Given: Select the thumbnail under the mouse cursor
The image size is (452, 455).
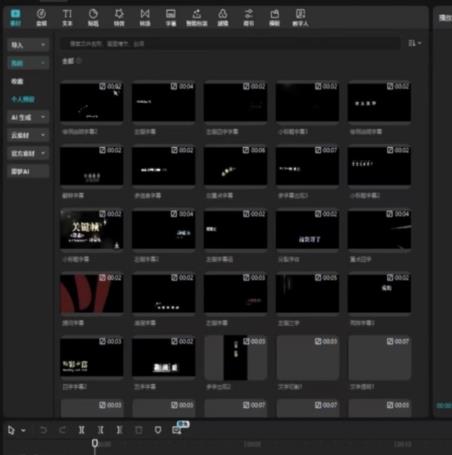Looking at the screenshot, I should pos(92,102).
